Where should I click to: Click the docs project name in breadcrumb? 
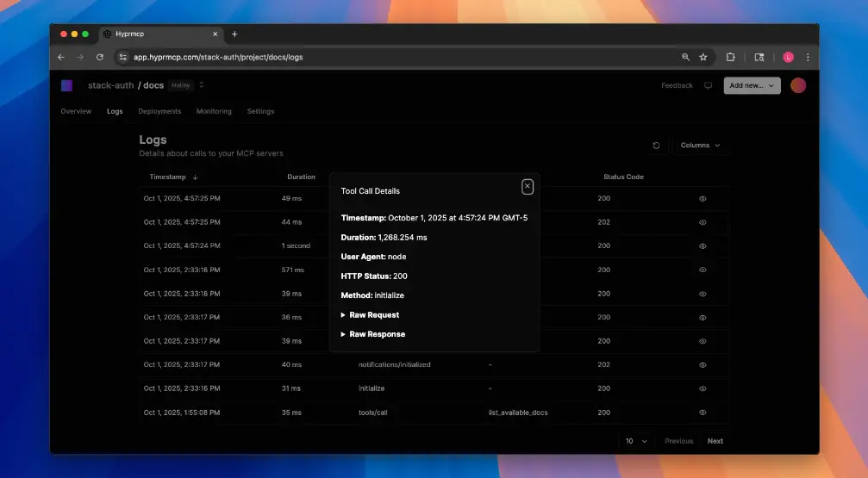pyautogui.click(x=153, y=85)
